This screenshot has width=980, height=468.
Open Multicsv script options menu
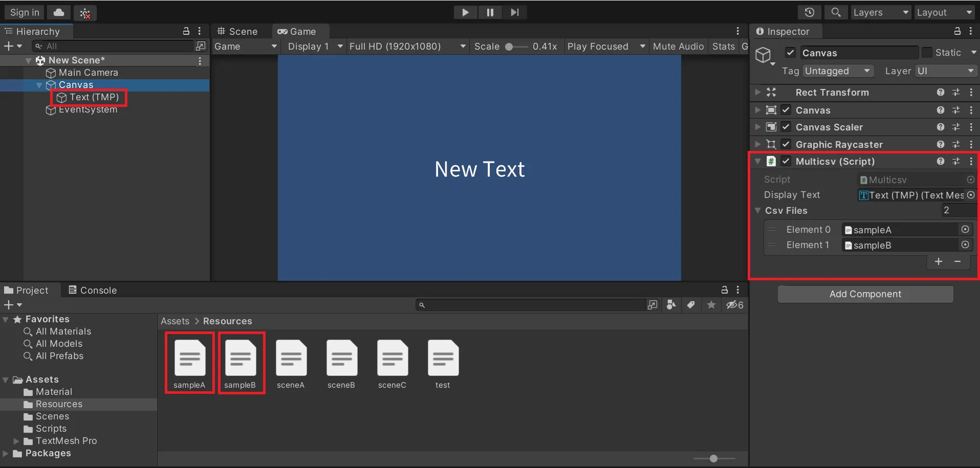971,161
